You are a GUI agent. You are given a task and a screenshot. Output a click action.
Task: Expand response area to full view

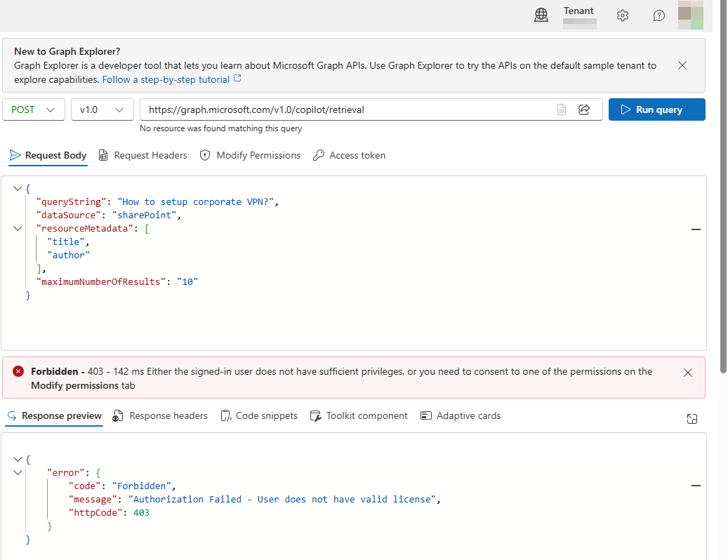[691, 419]
